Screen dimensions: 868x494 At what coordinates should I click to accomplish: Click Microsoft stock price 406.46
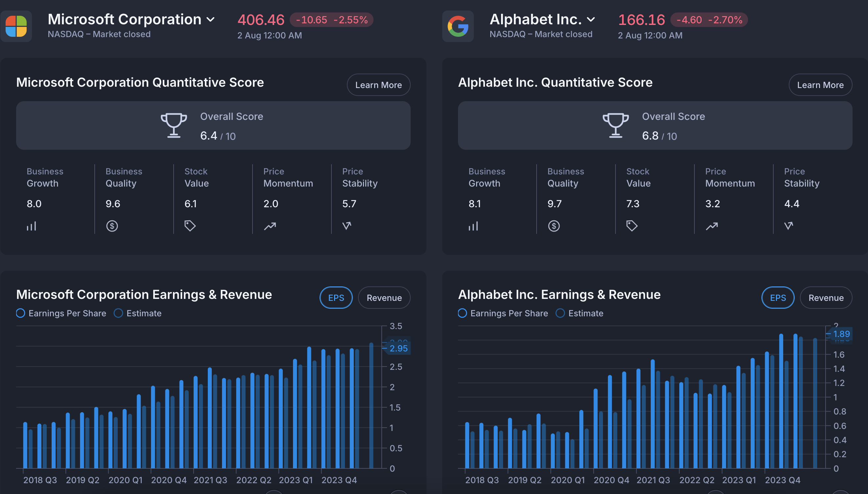click(261, 20)
